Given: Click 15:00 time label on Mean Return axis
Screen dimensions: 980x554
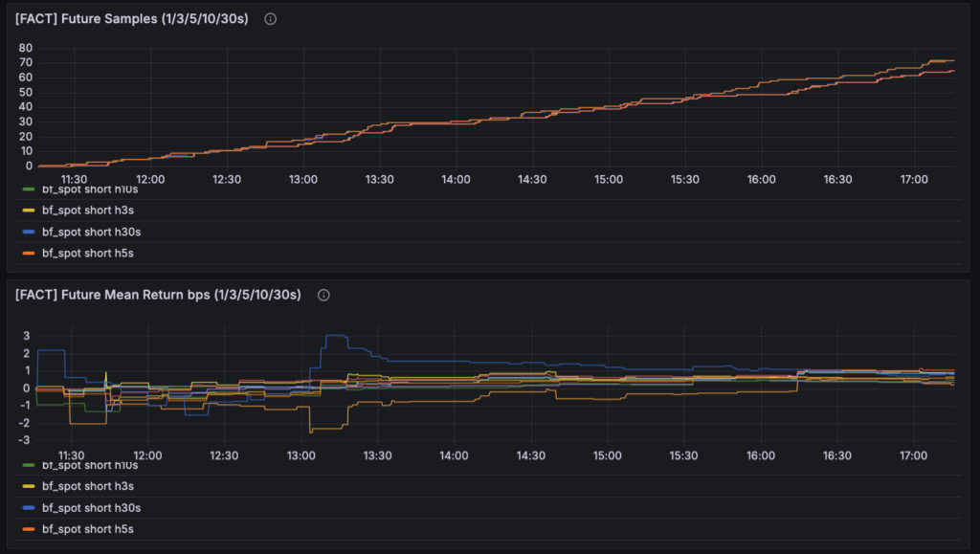Looking at the screenshot, I should [608, 456].
